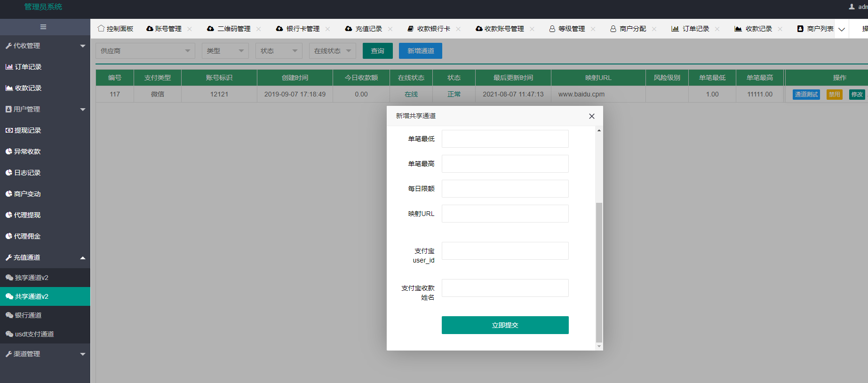This screenshot has height=383, width=868.
Task: Click the 立即提交 submit button
Action: [x=505, y=325]
